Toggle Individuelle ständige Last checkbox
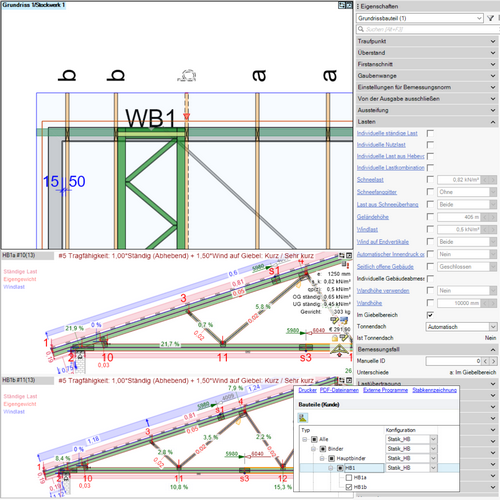 click(430, 133)
